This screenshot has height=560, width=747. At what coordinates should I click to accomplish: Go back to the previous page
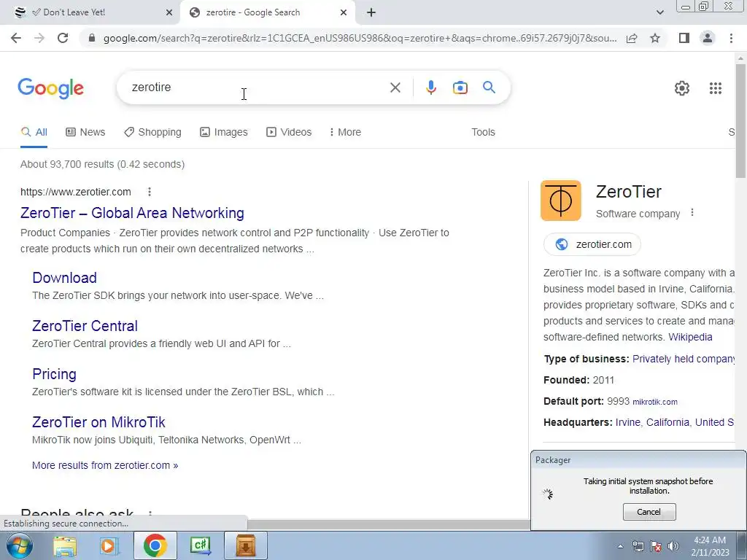pos(16,38)
